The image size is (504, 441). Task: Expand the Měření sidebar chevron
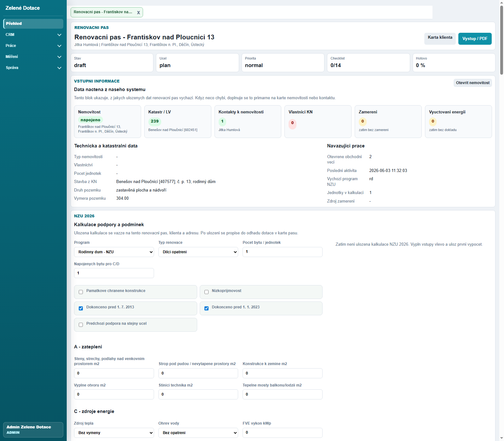(x=59, y=57)
